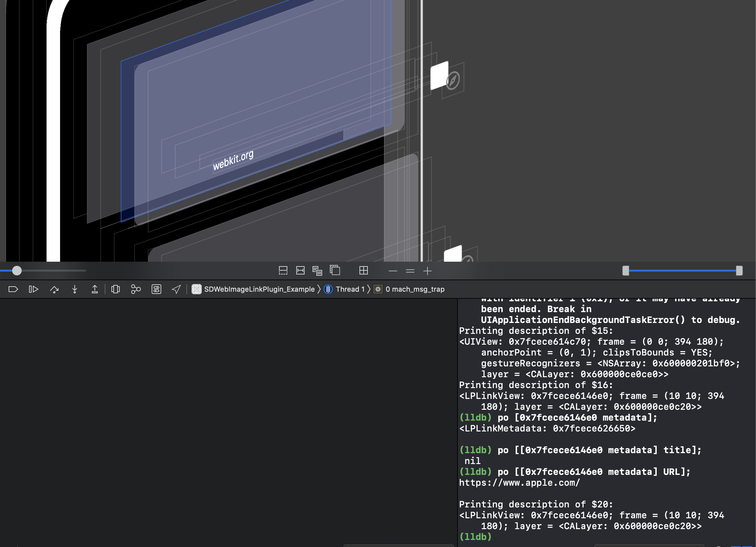Toggle the breakpoints activation icon
Image resolution: width=756 pixels, height=547 pixels.
[x=13, y=289]
